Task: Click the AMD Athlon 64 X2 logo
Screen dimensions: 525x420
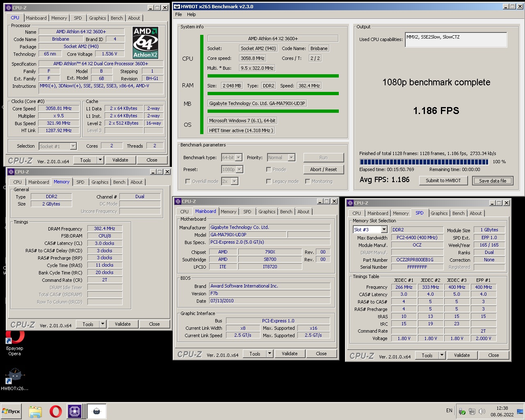Action: point(145,43)
